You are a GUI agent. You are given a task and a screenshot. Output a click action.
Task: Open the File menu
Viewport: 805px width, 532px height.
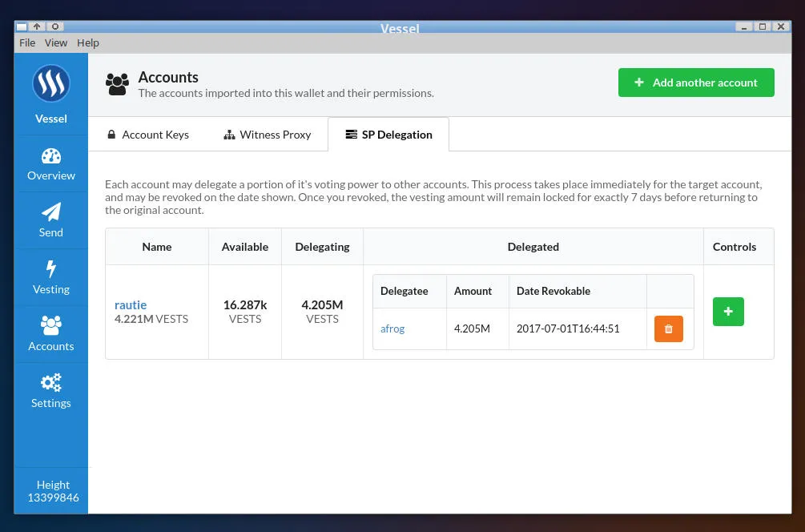click(27, 43)
